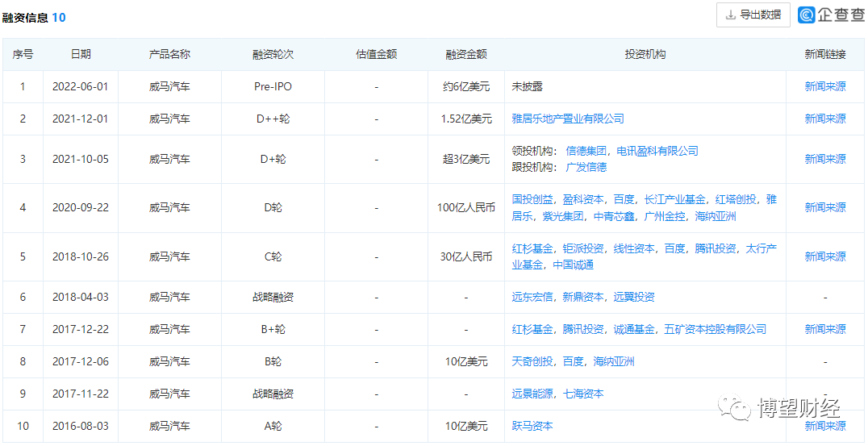Open lead investor 信德集团
Image resolution: width=868 pixels, height=446 pixels.
pyautogui.click(x=586, y=151)
